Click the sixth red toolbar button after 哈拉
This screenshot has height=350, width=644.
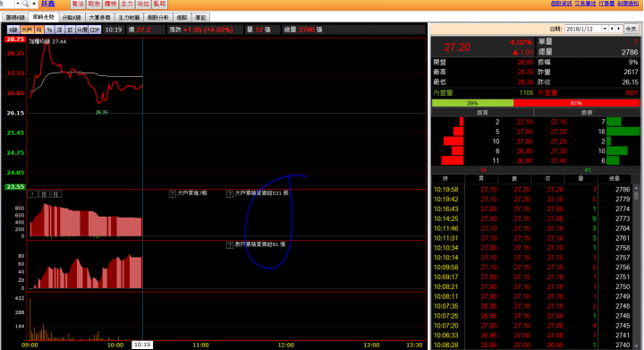coord(159,4)
